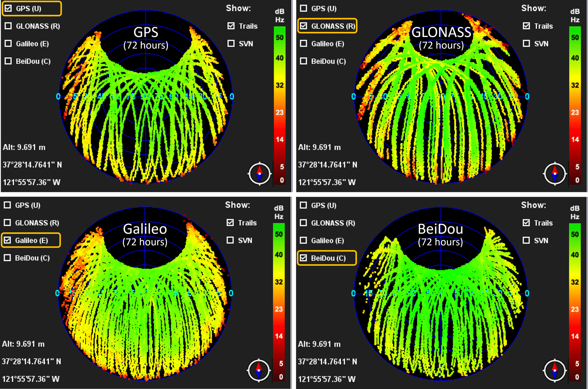
Task: Disable BeiDou (C) in the bottom-right panel
Action: (303, 258)
